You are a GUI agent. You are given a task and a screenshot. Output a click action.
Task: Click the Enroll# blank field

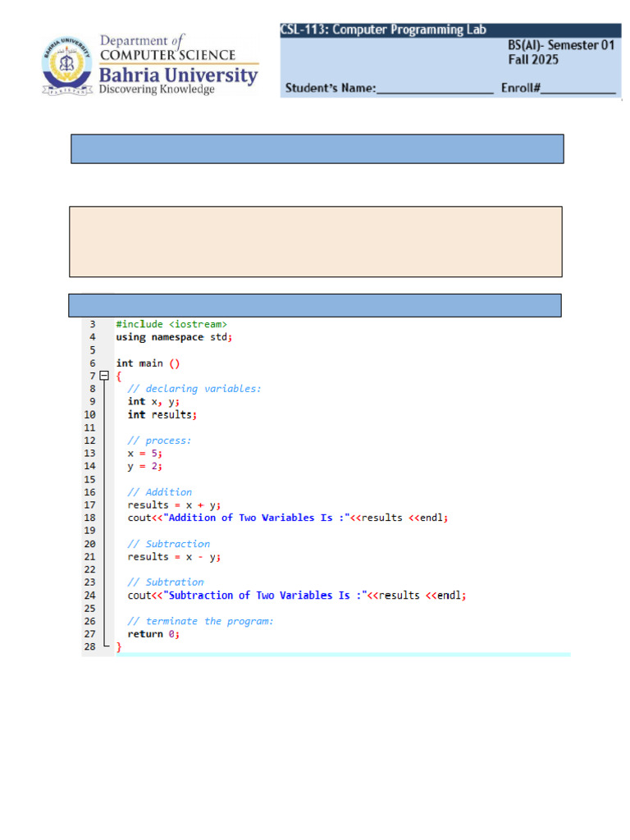click(578, 89)
